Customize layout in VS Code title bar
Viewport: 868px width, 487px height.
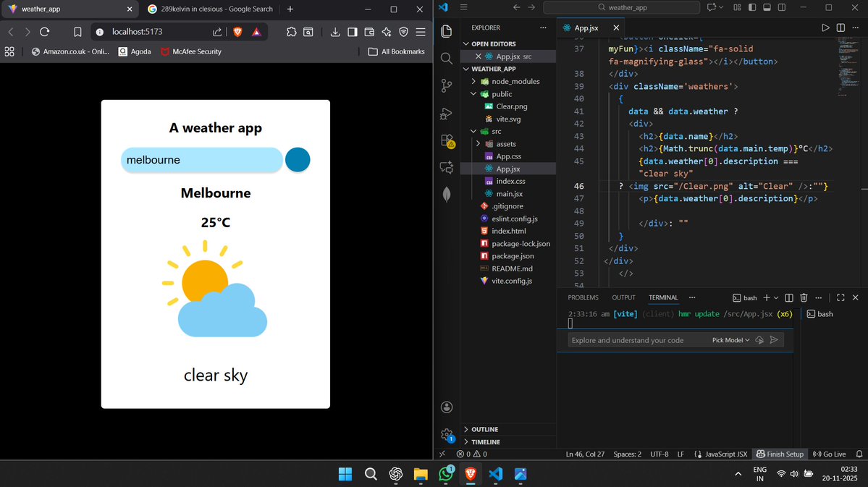point(738,7)
